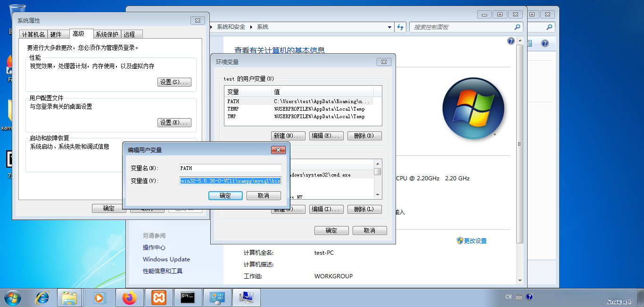This screenshot has width=644, height=307.
Task: Switch to Firefox in the taskbar
Action: (129, 298)
